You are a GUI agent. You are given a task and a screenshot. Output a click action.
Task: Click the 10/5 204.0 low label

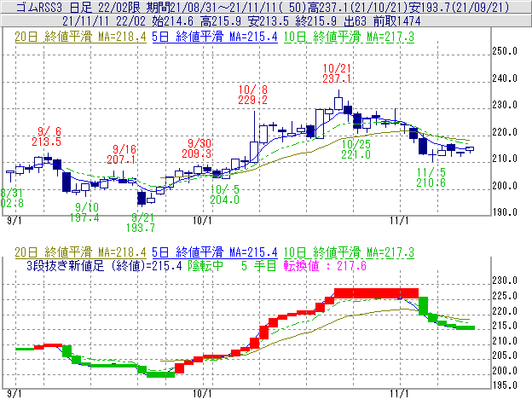[x=224, y=194]
